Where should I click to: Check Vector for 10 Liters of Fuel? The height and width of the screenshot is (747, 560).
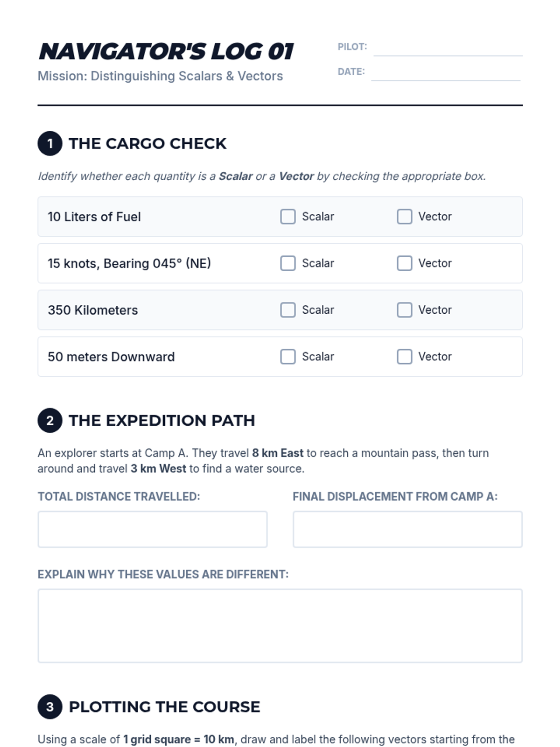(x=405, y=217)
